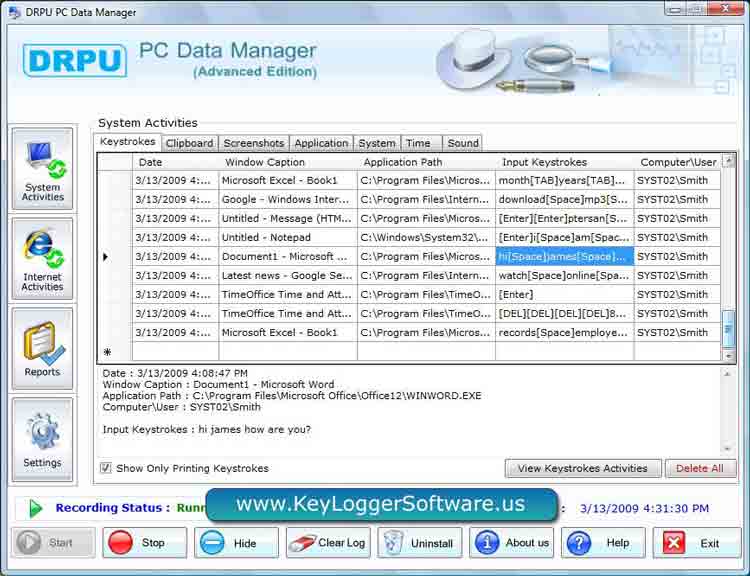Click download[Space]mp3 keystrokes cell
The width and height of the screenshot is (750, 576).
[x=564, y=199]
